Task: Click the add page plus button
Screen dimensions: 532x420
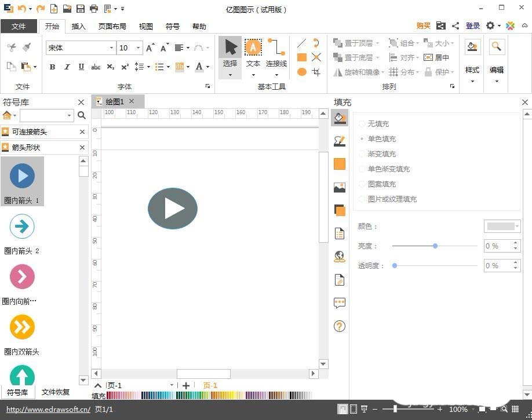Action: pos(186,385)
